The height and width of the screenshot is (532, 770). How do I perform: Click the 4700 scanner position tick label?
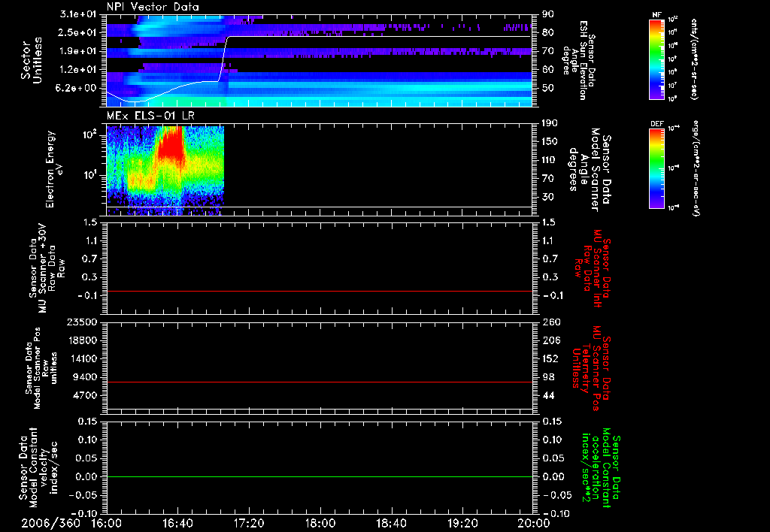(85, 395)
